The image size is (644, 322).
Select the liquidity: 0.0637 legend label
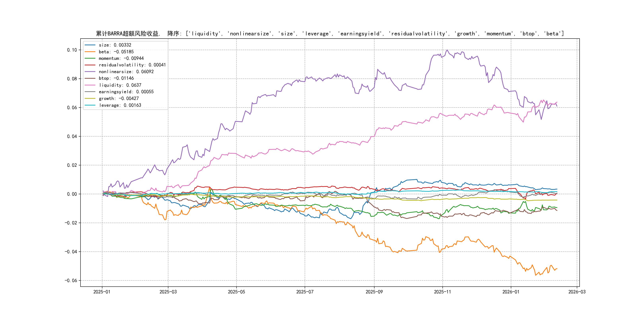pyautogui.click(x=120, y=85)
